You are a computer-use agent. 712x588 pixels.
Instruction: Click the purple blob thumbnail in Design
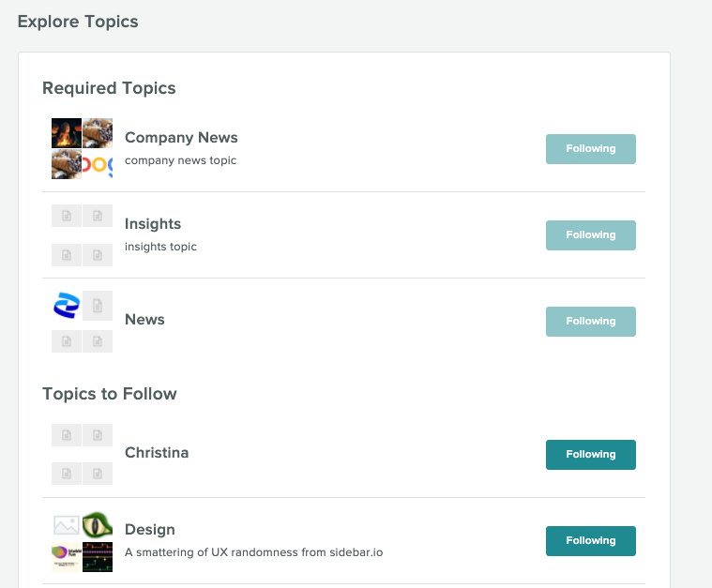[67, 557]
